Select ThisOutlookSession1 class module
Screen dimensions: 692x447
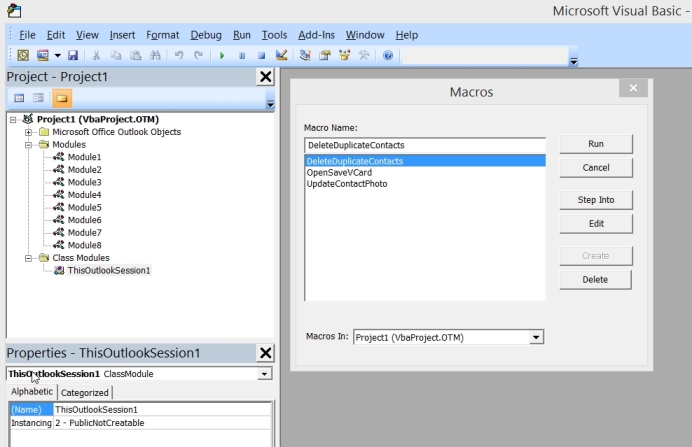point(109,270)
